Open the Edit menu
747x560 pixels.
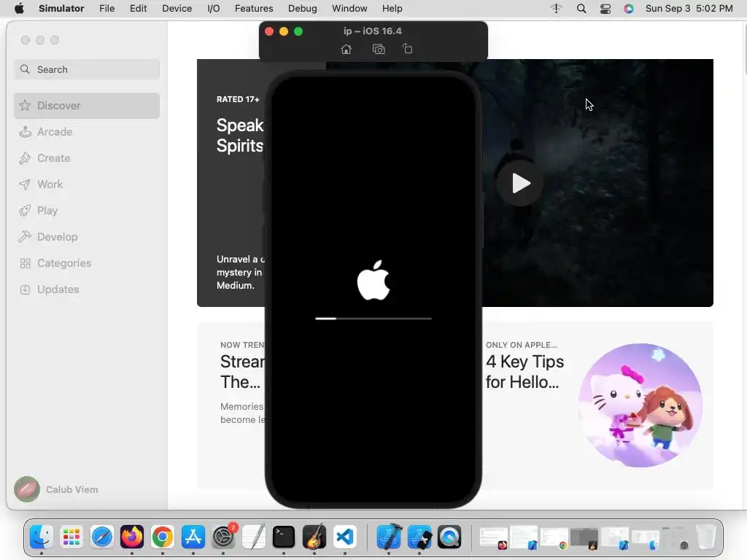coord(138,9)
